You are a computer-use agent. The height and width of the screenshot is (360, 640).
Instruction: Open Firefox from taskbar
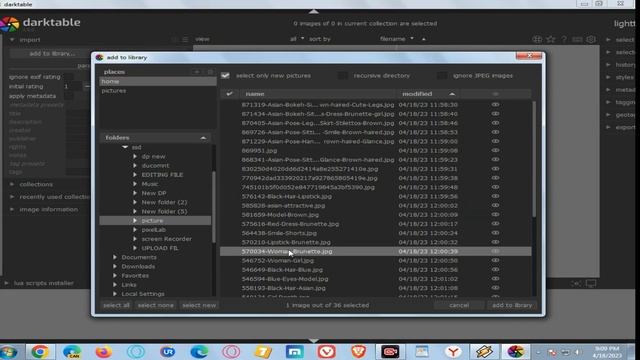[x=104, y=351]
